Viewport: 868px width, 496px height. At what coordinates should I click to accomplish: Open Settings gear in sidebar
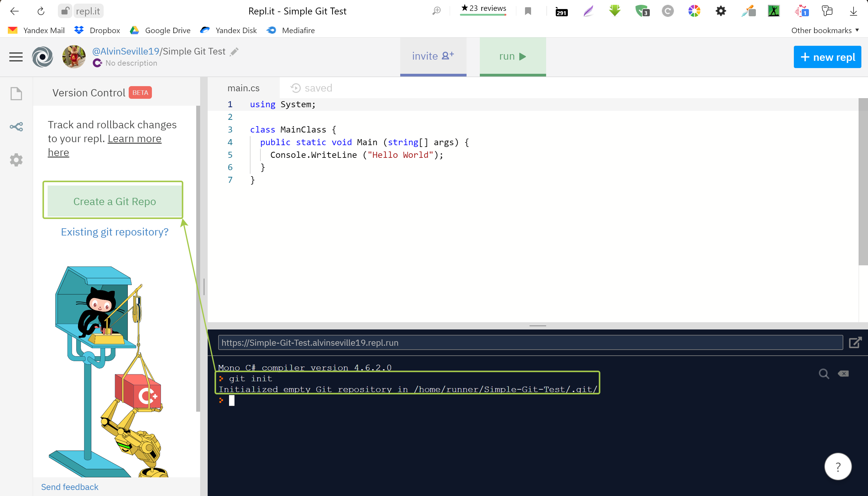click(16, 160)
